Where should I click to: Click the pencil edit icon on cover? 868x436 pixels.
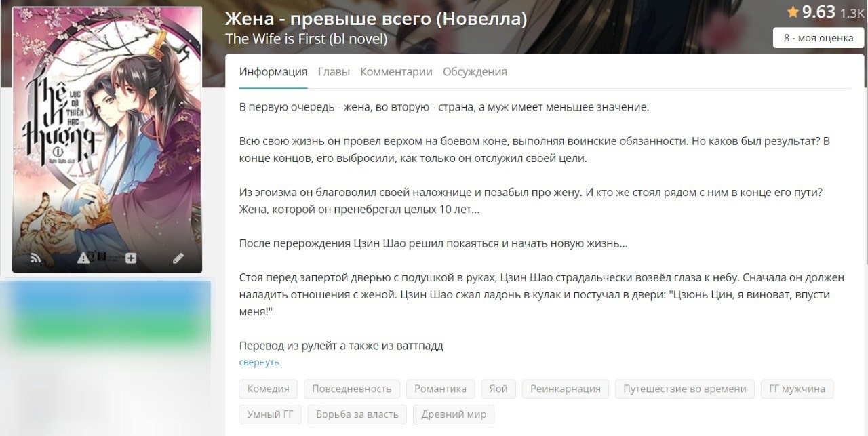[178, 258]
